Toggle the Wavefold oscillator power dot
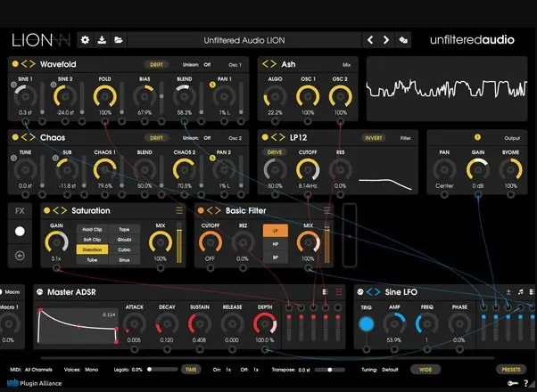This screenshot has height=392, width=537. 15,64
